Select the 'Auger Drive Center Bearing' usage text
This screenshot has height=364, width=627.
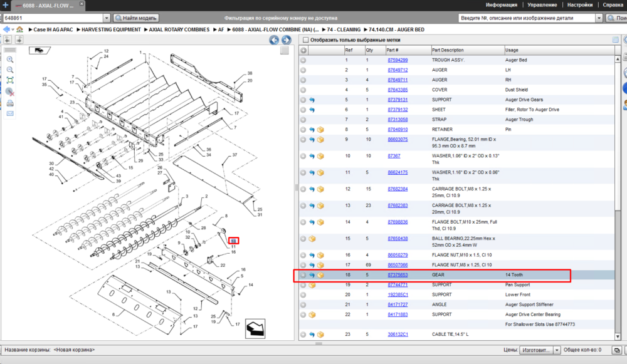pyautogui.click(x=532, y=315)
